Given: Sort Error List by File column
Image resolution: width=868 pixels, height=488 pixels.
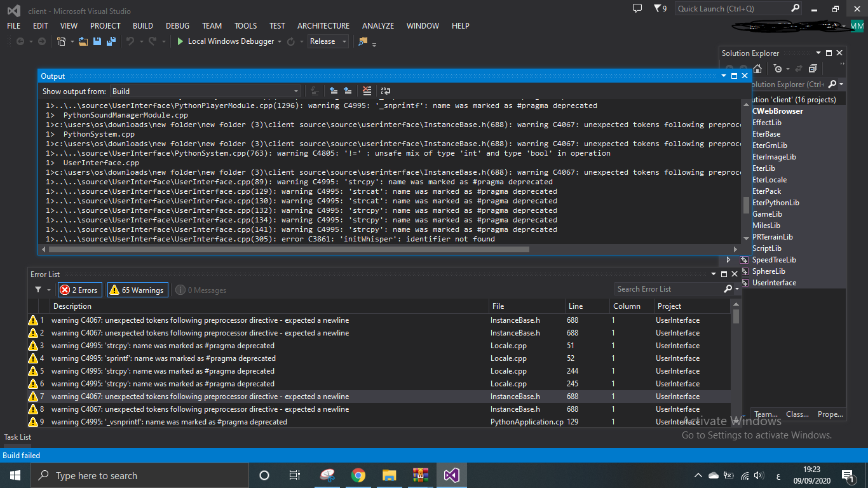Looking at the screenshot, I should point(527,306).
